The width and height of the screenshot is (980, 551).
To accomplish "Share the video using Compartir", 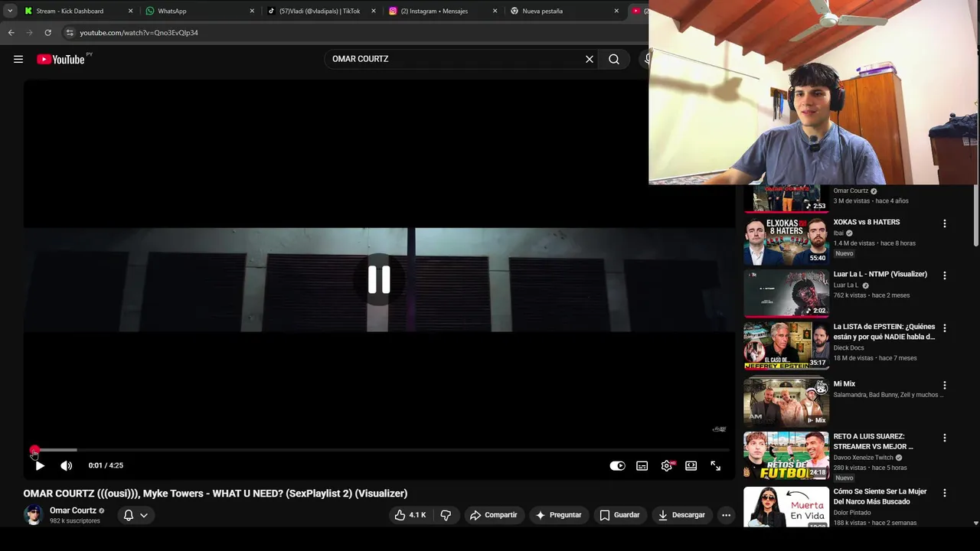I will [494, 515].
